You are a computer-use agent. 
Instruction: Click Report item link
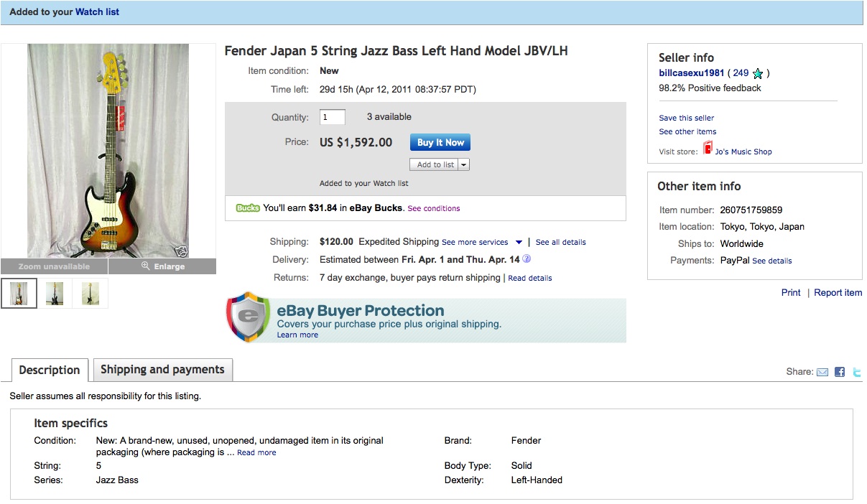click(x=838, y=293)
